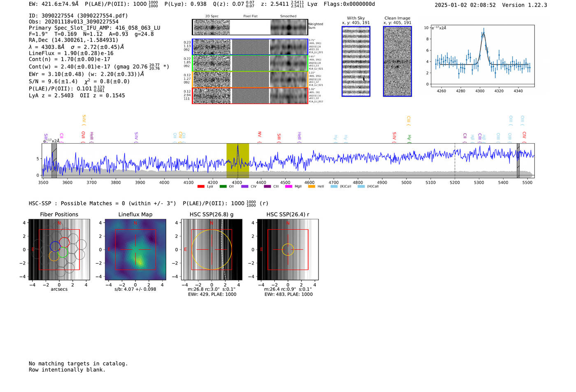This screenshot has width=576, height=392.
Task: Click the EW: 421.6±74.9Å header value
Action: coord(53,4)
